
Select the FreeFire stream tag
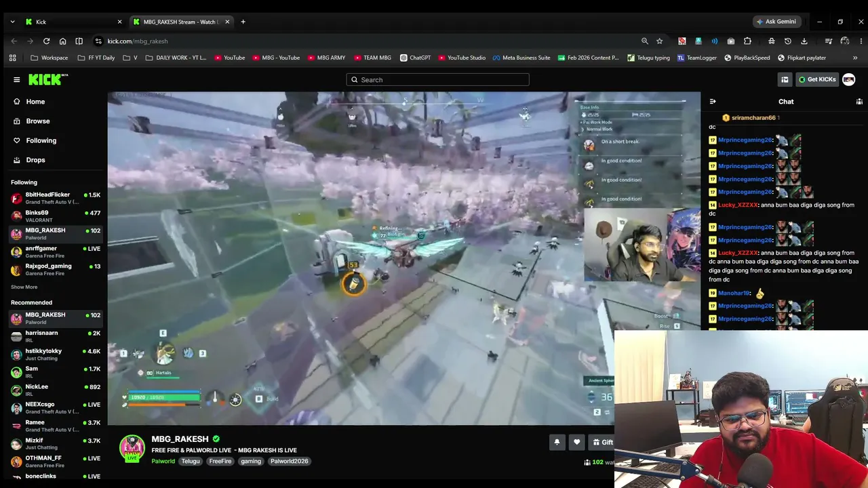click(x=220, y=462)
